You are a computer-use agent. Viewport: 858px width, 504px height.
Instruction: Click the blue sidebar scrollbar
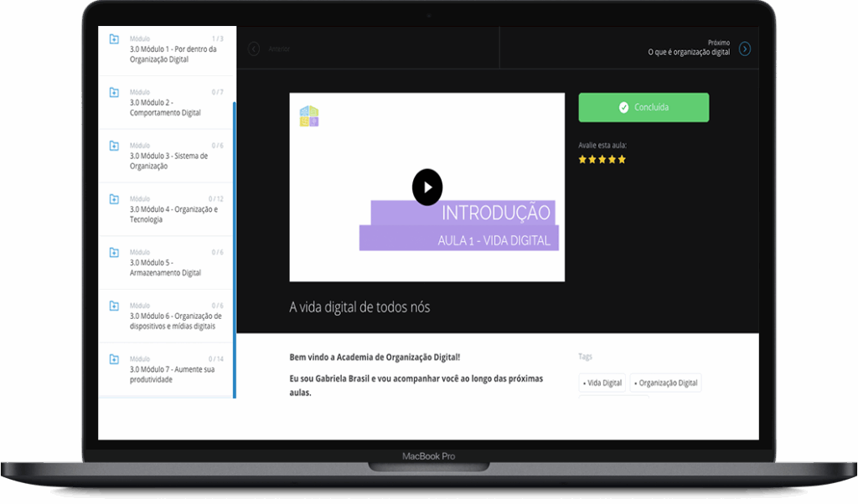point(235,251)
